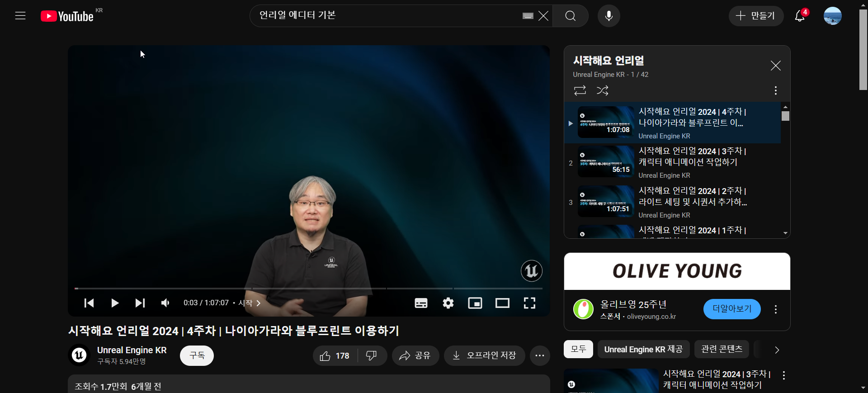The width and height of the screenshot is (868, 393).
Task: Save offline with 오프라인 저장
Action: click(485, 356)
